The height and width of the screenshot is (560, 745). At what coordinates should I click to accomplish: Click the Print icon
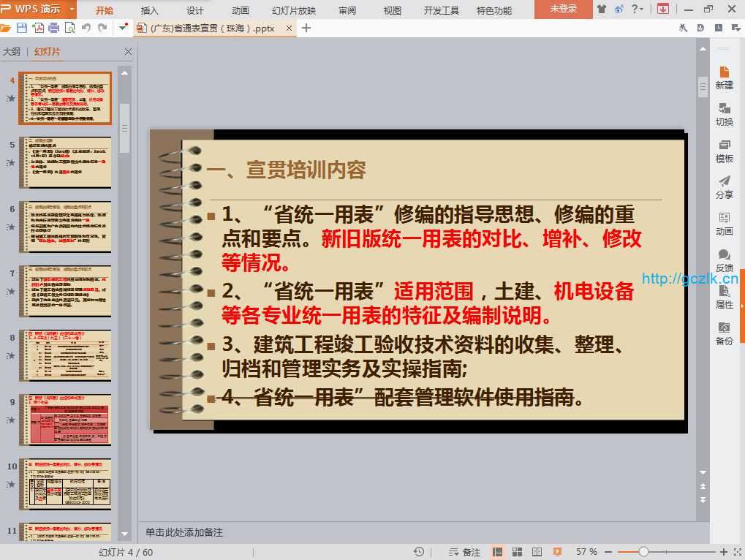(x=53, y=28)
